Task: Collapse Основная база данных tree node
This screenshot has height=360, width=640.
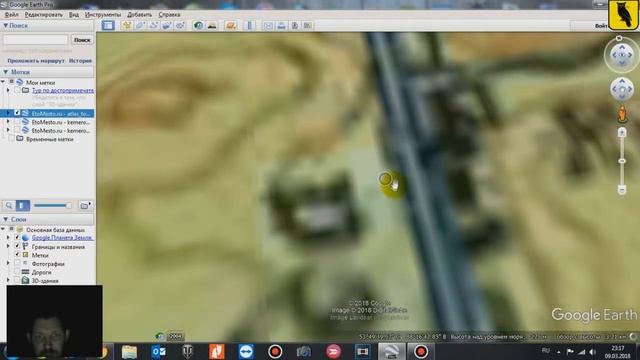Action: tap(3, 229)
